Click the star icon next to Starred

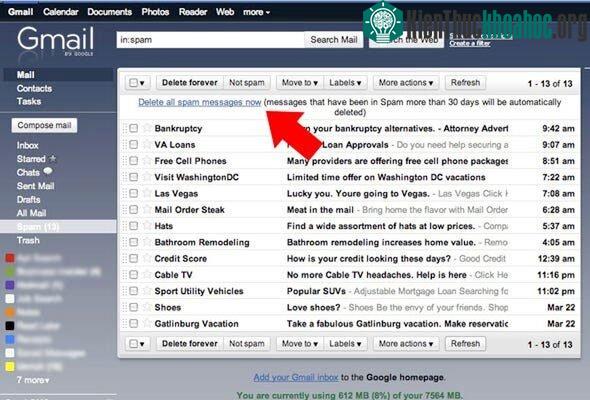pyautogui.click(x=53, y=158)
